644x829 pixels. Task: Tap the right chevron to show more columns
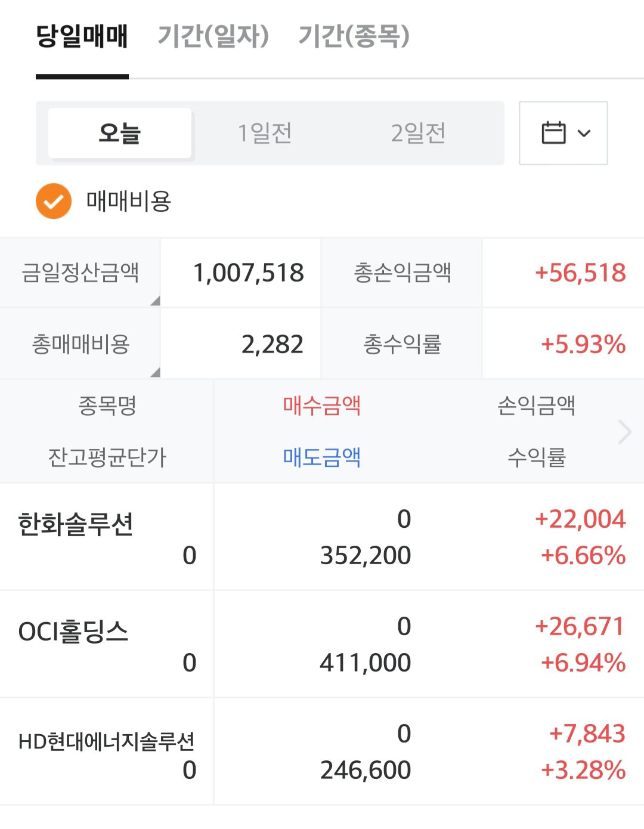[x=624, y=432]
